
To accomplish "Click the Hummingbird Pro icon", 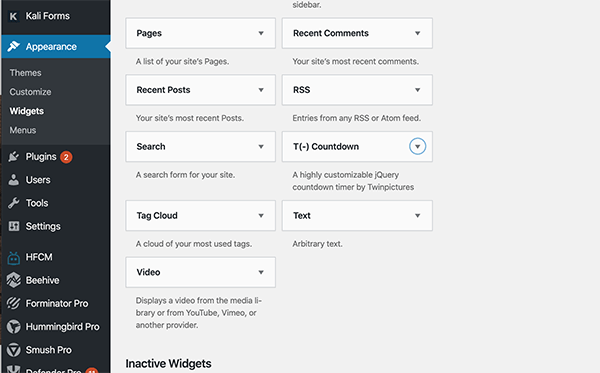I will point(13,327).
